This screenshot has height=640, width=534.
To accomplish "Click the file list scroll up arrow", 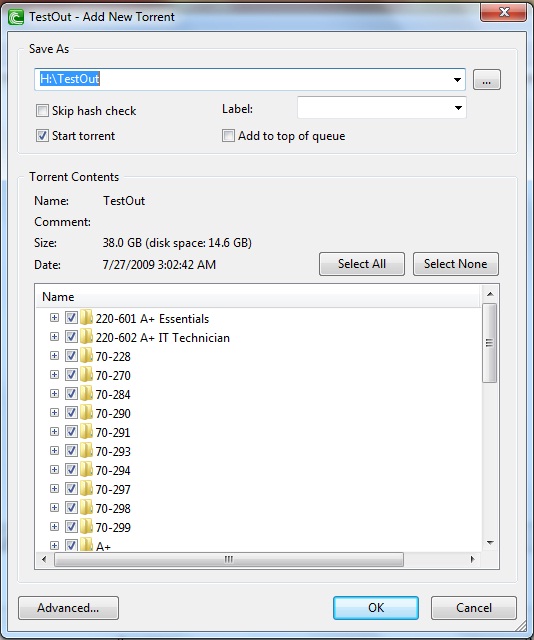I will [x=490, y=294].
